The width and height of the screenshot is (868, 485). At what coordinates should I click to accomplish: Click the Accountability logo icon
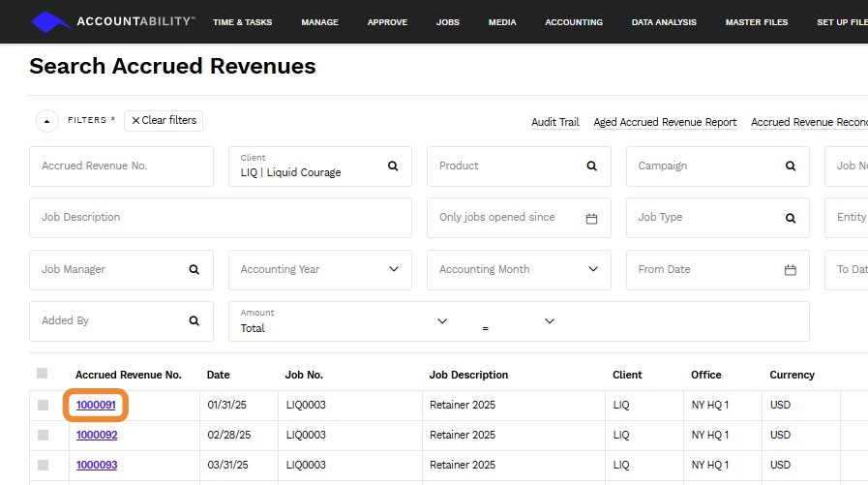click(50, 21)
